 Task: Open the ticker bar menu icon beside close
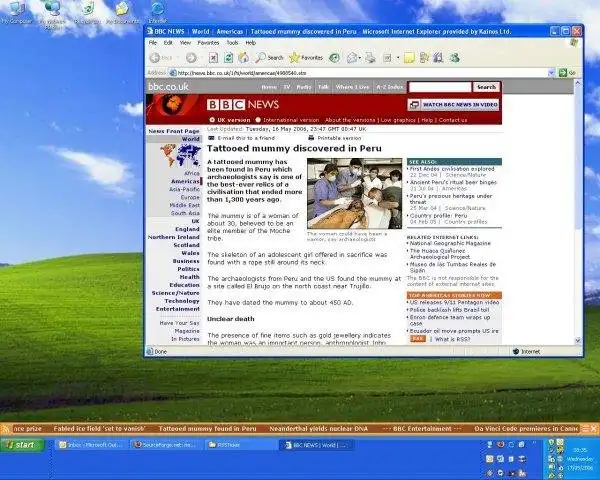click(585, 429)
